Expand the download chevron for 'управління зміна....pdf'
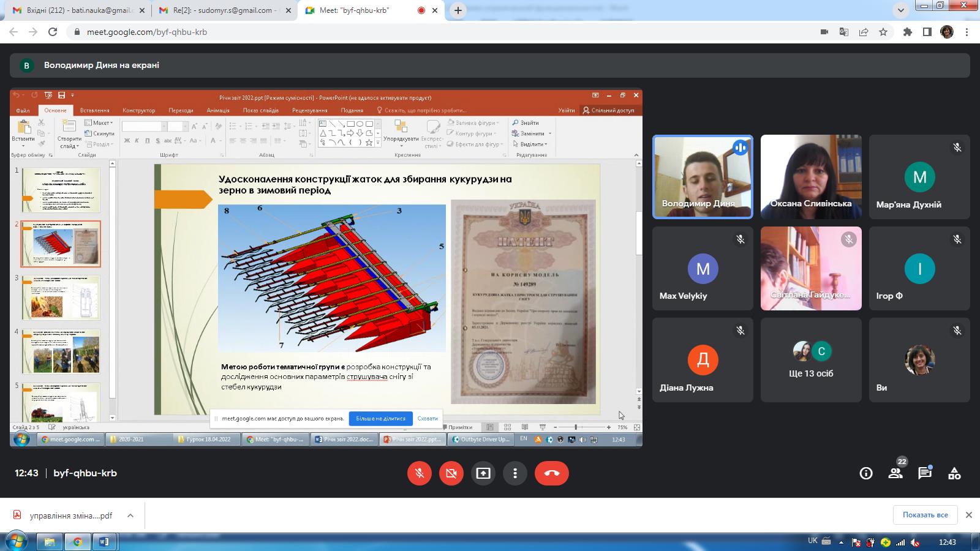This screenshot has width=980, height=551. [x=130, y=515]
